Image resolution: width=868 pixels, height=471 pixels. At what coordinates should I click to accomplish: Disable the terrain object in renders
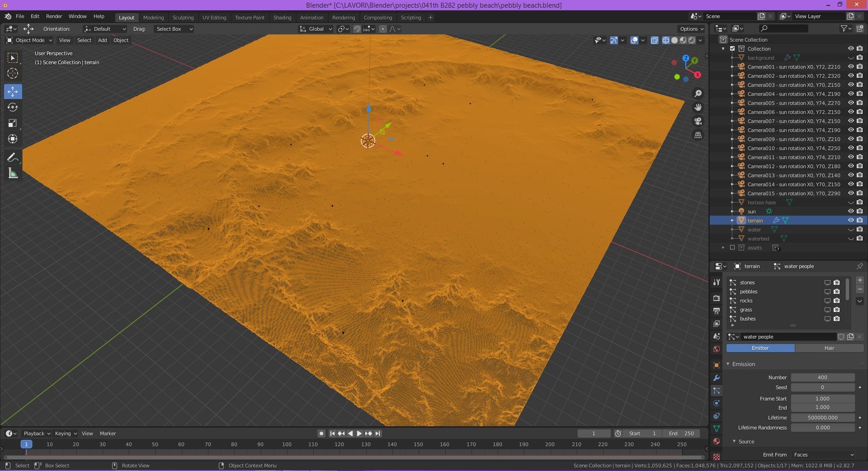[860, 220]
